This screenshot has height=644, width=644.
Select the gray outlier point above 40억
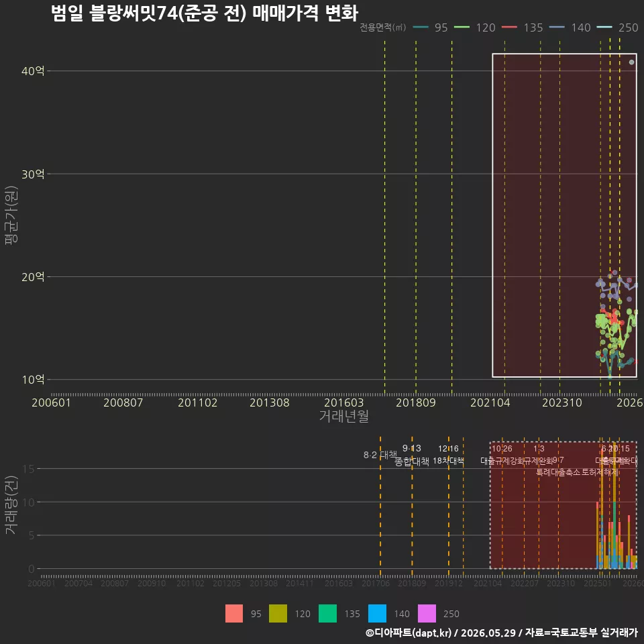click(632, 62)
